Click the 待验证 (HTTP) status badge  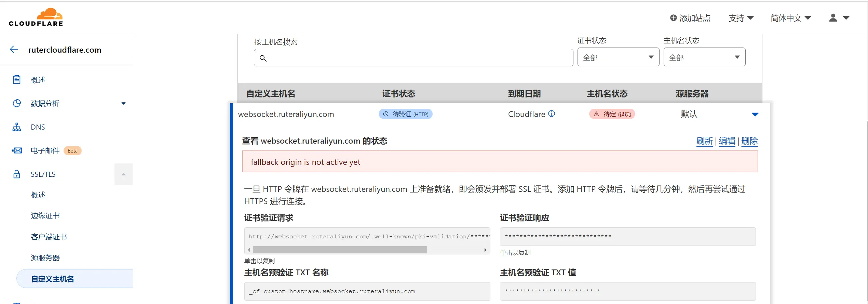click(x=406, y=114)
